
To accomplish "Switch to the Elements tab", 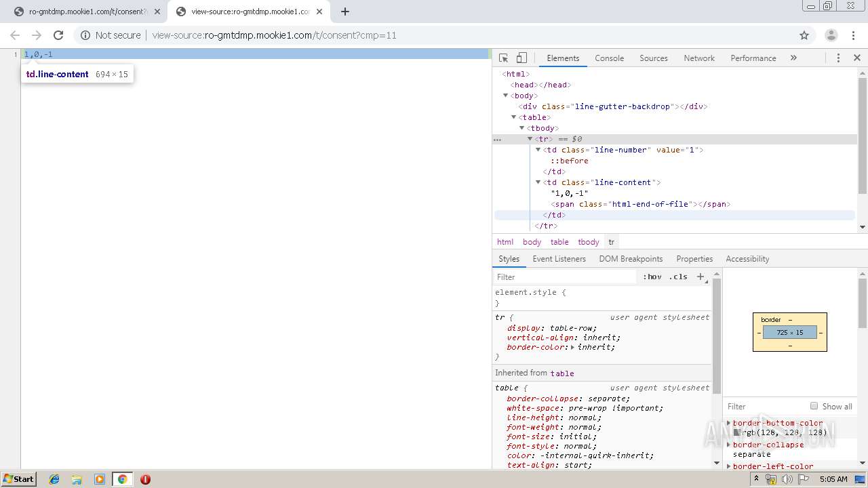I will (x=563, y=58).
